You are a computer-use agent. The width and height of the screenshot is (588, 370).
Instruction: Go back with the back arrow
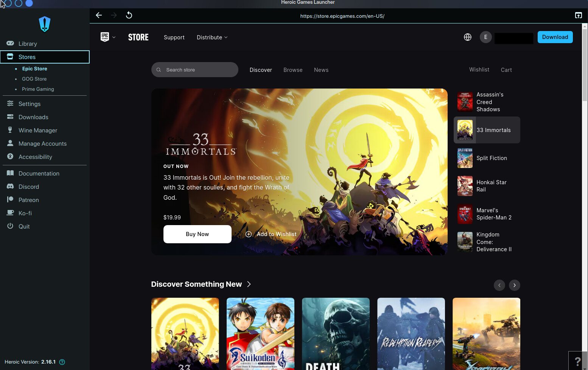coord(99,15)
